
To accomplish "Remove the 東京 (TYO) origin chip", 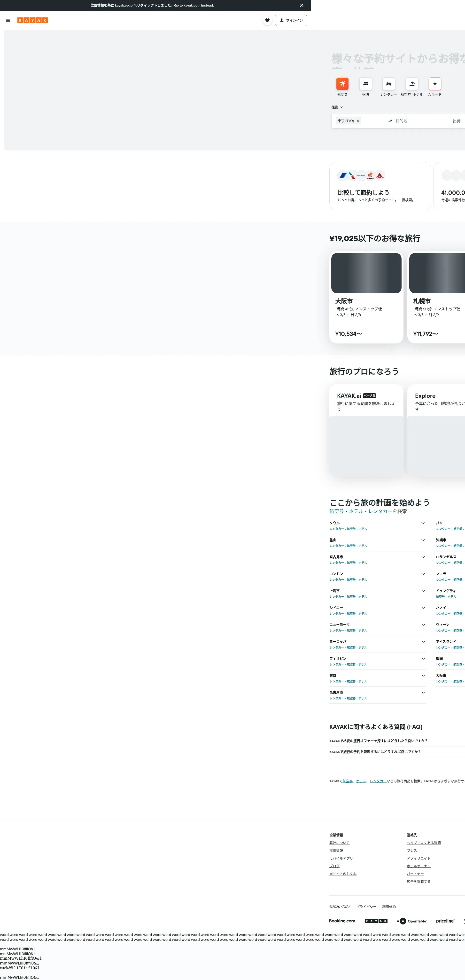I will click(x=358, y=121).
